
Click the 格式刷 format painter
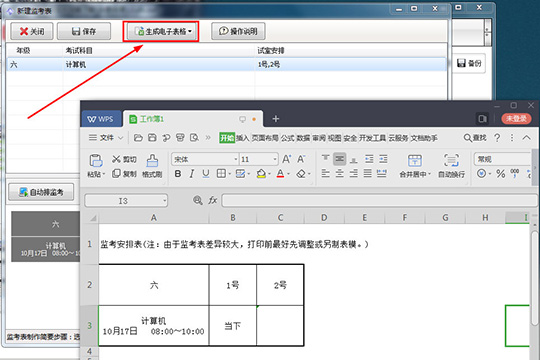(x=152, y=166)
